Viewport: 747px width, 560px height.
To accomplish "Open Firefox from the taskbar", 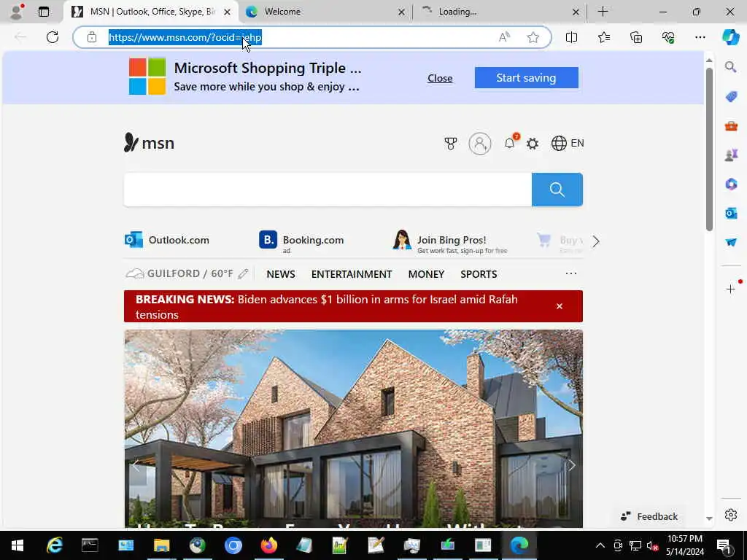I will tap(268, 545).
